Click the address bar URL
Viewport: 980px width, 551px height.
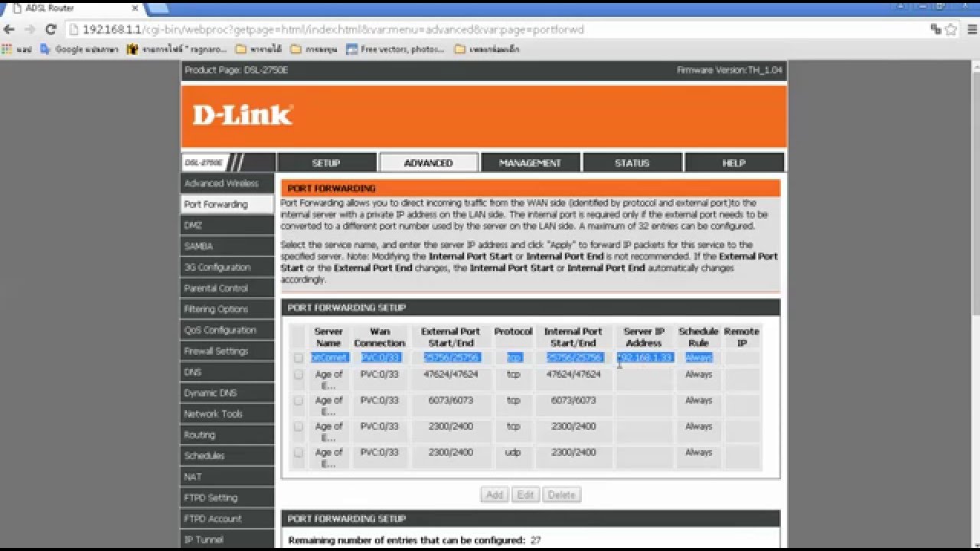(x=333, y=29)
